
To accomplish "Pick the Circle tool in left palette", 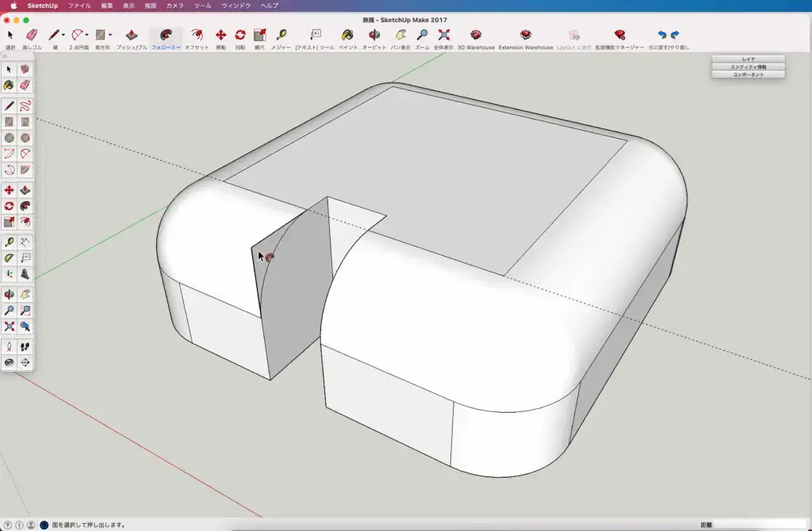I will tap(9, 138).
